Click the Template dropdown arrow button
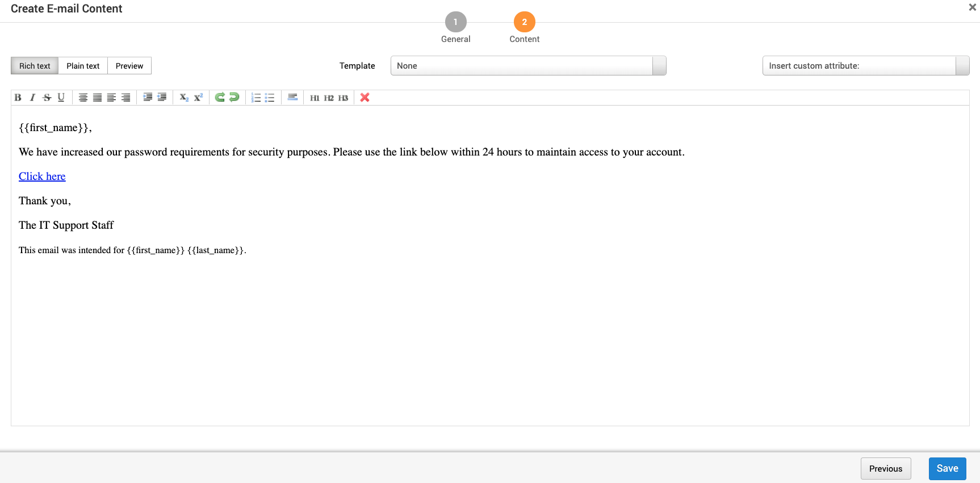980x483 pixels. pyautogui.click(x=659, y=66)
